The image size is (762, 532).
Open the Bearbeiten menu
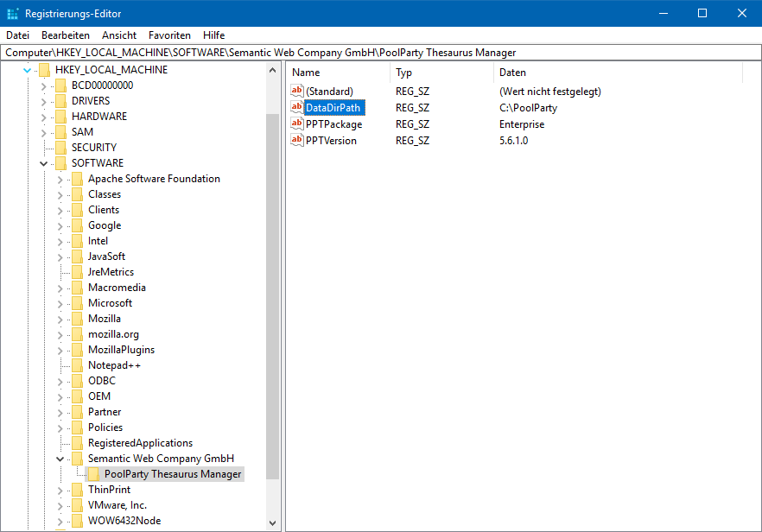[66, 35]
